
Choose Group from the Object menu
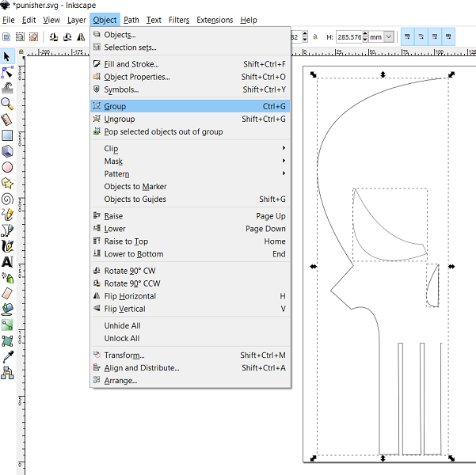click(190, 106)
